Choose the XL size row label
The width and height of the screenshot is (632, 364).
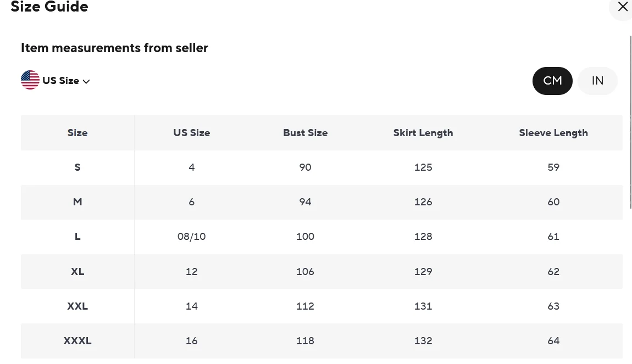coord(77,271)
